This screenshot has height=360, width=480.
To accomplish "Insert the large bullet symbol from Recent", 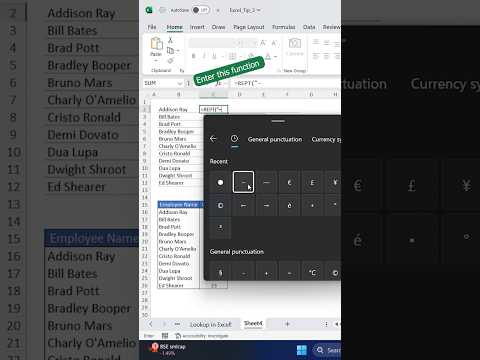I will tap(220, 182).
